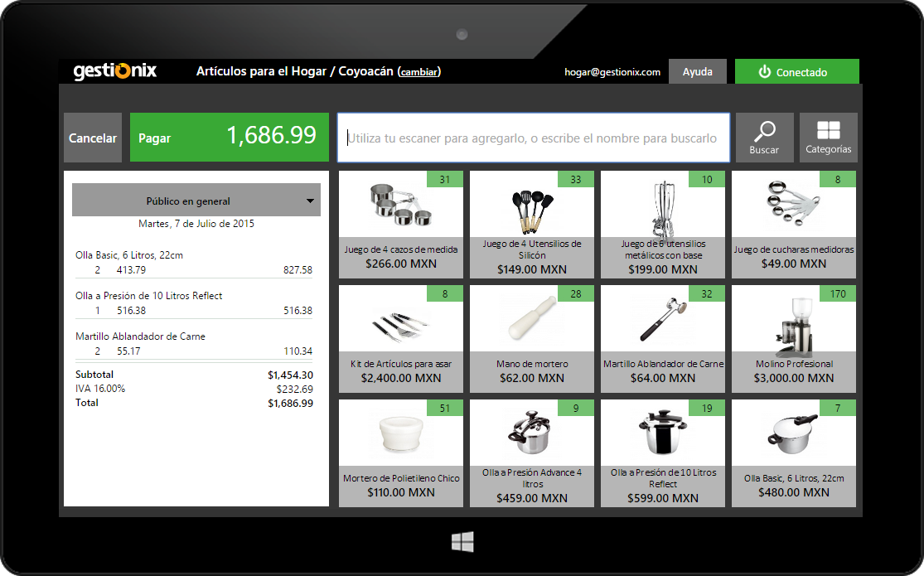Click the hogar@gestionix.com account label
This screenshot has width=924, height=576.
pyautogui.click(x=612, y=72)
